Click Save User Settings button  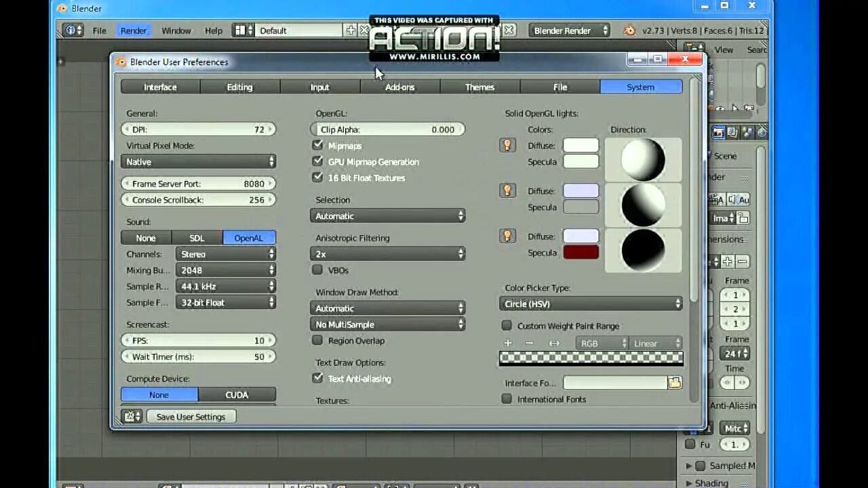(191, 416)
